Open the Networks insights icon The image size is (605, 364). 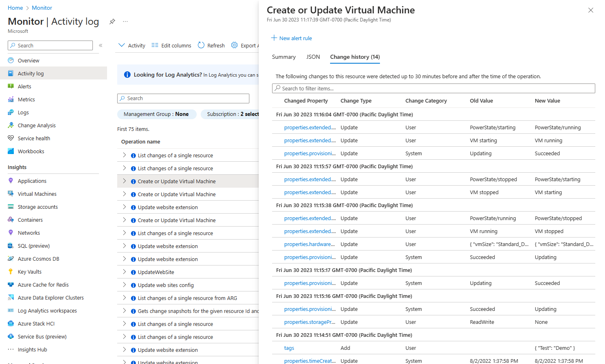click(11, 233)
